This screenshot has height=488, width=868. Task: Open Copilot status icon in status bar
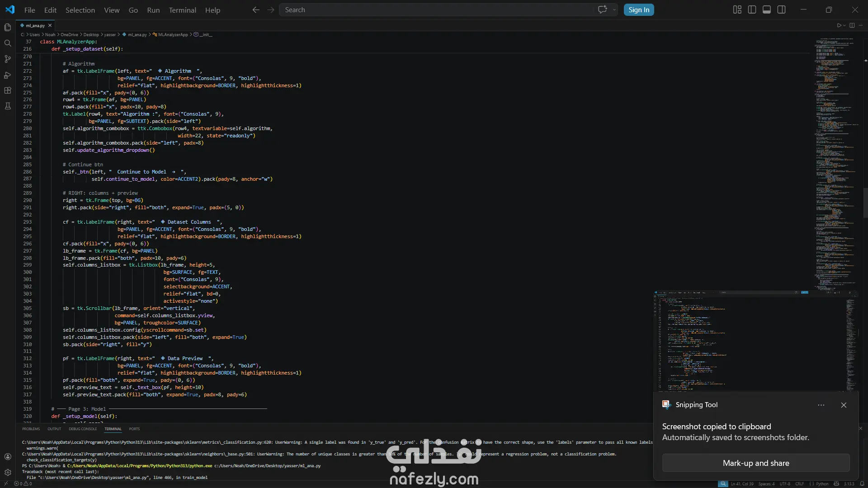pos(837,483)
